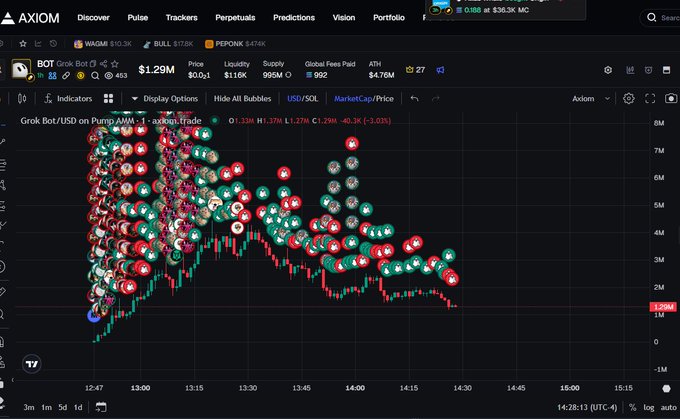Go to Portfolio page
Screen dimensions: 680x419
point(389,18)
